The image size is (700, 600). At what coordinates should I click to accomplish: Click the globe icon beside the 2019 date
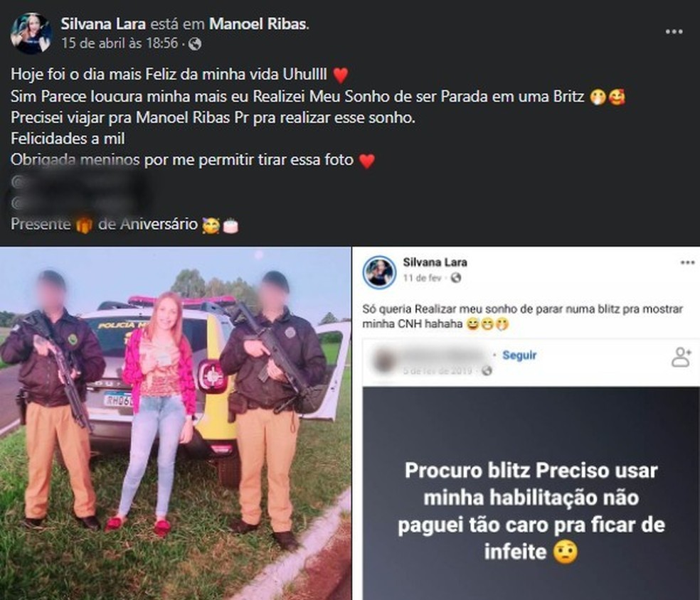point(487,370)
